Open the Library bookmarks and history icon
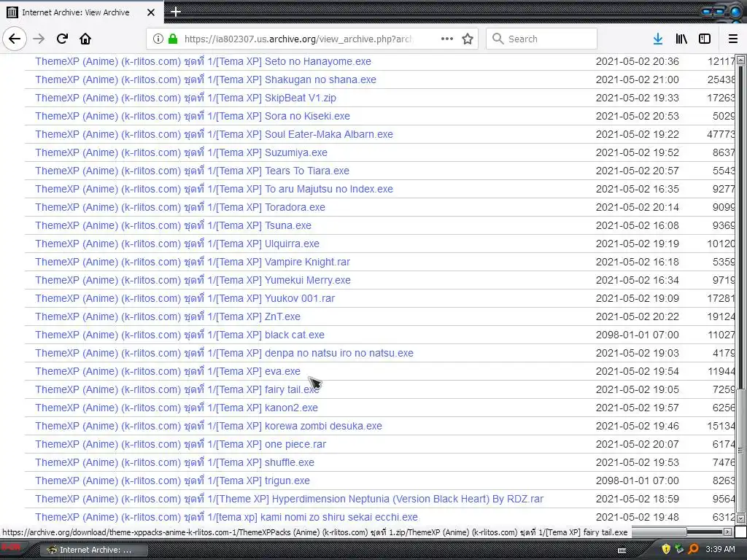The width and height of the screenshot is (747, 560). [681, 39]
